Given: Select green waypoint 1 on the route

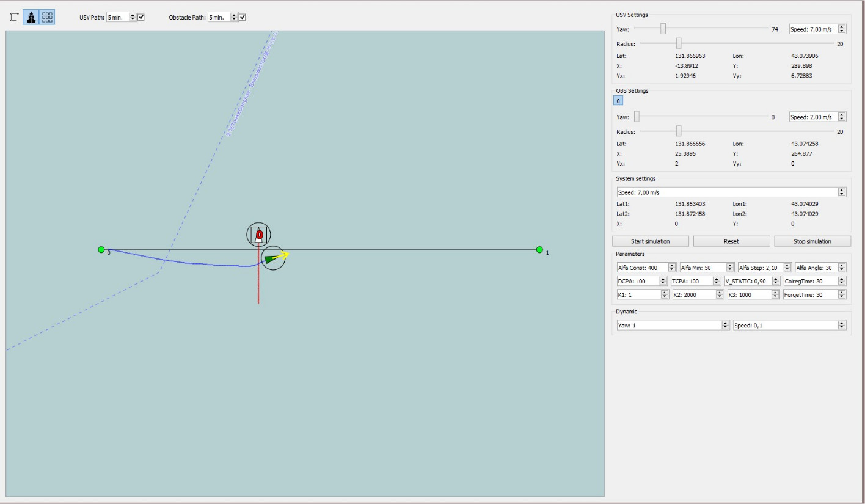Looking at the screenshot, I should 539,249.
